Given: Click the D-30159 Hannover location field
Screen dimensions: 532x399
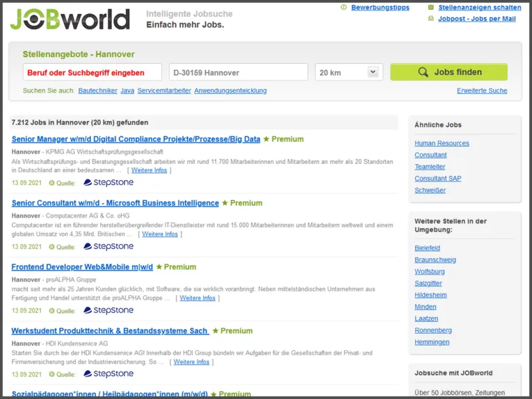Looking at the screenshot, I should 238,72.
